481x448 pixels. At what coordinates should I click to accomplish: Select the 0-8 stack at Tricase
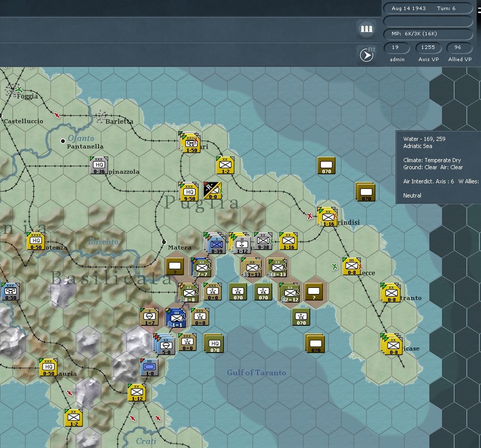(392, 344)
